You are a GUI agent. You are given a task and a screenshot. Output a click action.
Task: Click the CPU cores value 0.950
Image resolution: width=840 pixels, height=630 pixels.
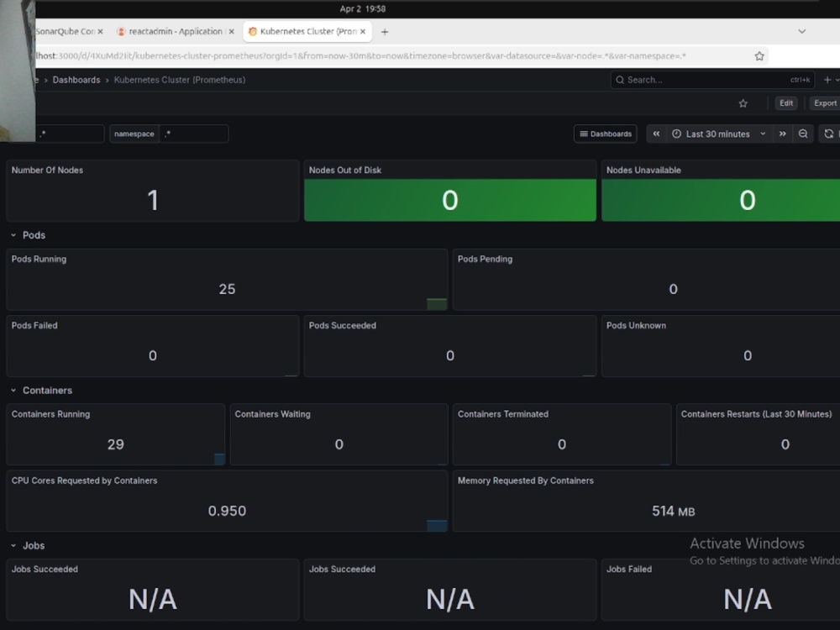click(x=227, y=511)
